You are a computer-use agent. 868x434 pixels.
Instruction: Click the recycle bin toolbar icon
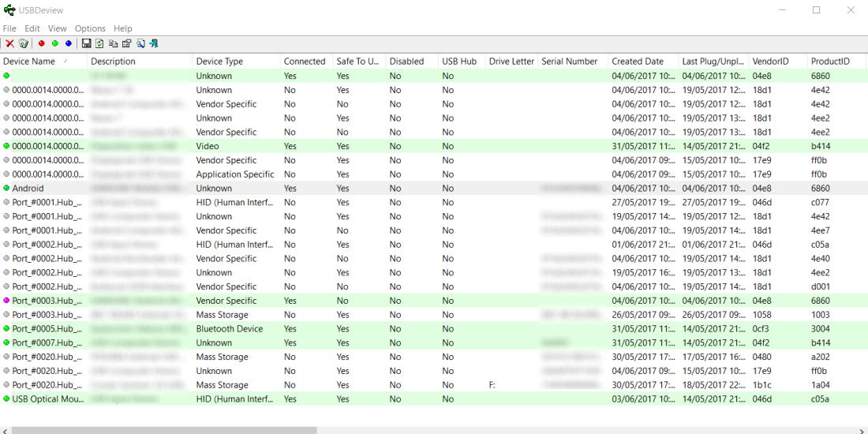coord(24,43)
